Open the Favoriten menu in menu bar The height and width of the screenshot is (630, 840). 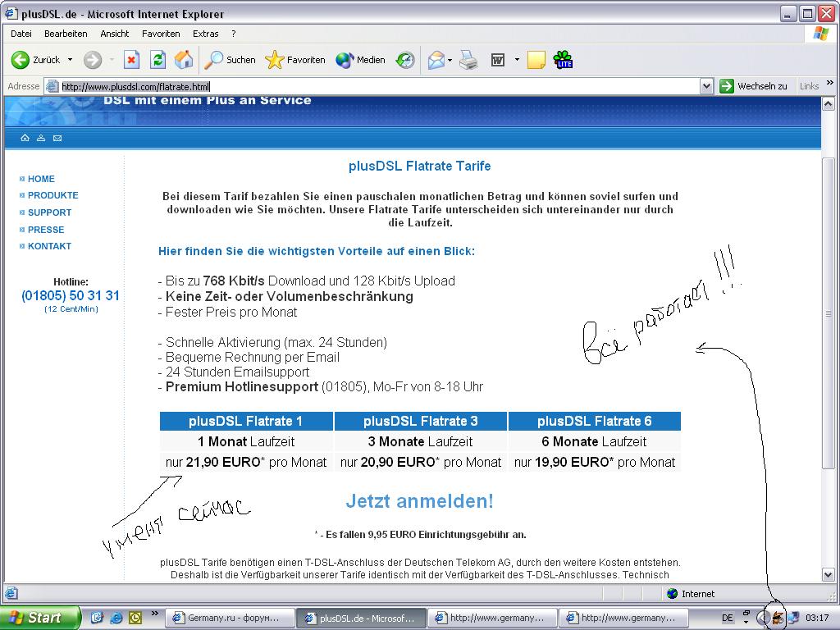(x=161, y=34)
